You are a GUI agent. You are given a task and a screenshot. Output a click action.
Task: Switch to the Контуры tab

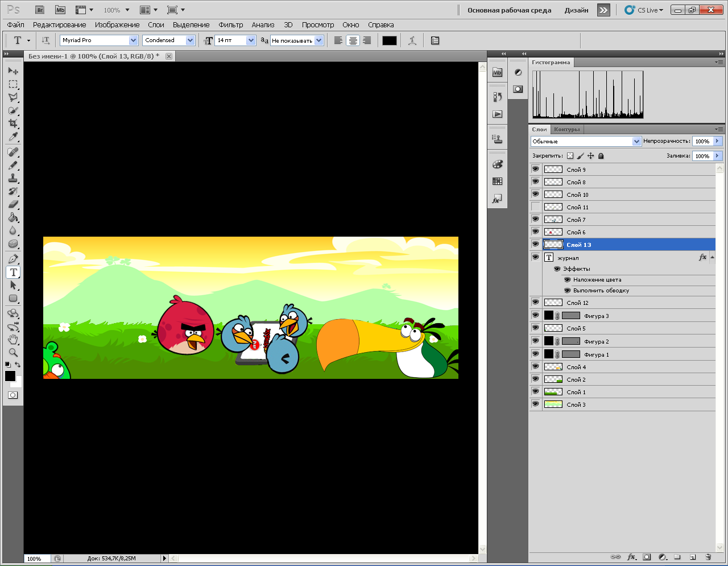coord(567,129)
